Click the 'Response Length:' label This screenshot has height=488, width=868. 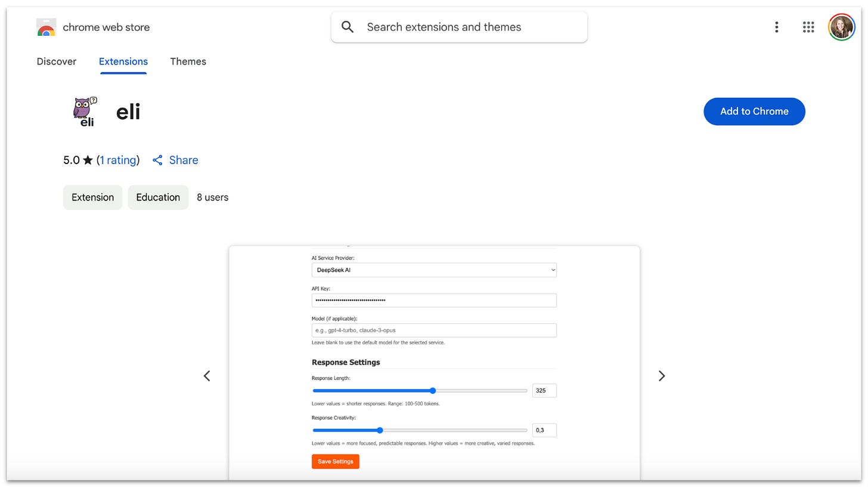[x=331, y=378]
